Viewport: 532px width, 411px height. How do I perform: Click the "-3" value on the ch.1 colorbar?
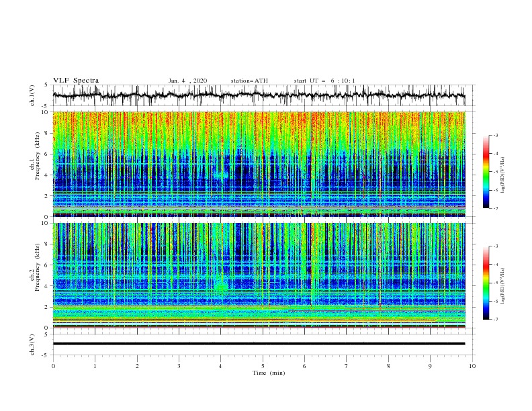[495, 135]
